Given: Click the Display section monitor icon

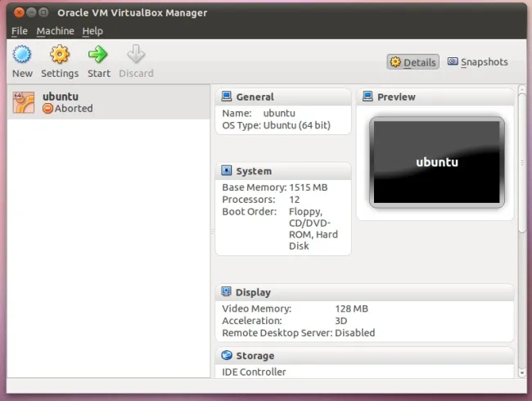Looking at the screenshot, I should click(x=227, y=292).
